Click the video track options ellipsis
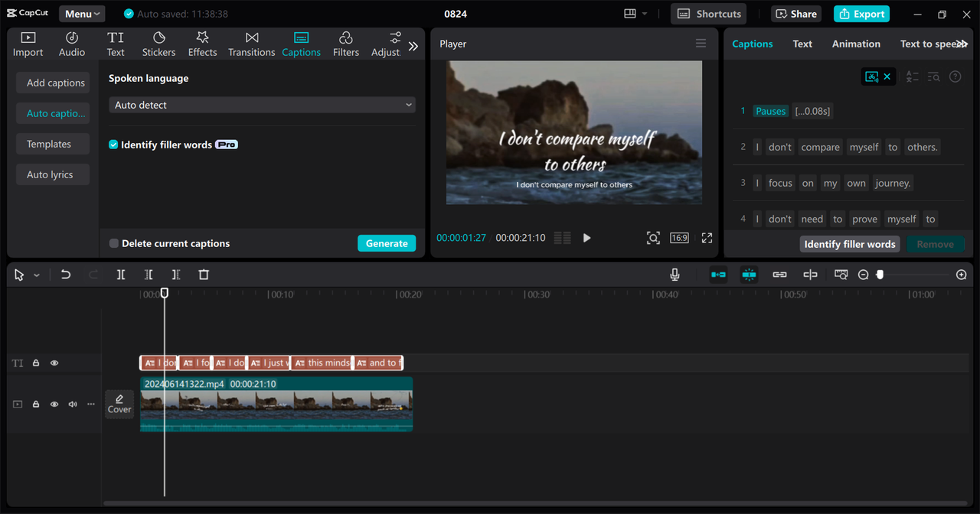Screen dimensions: 980x514 click(x=91, y=404)
